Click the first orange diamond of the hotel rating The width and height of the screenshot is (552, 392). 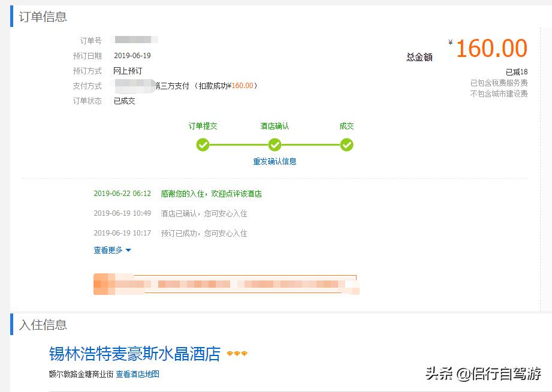point(231,354)
